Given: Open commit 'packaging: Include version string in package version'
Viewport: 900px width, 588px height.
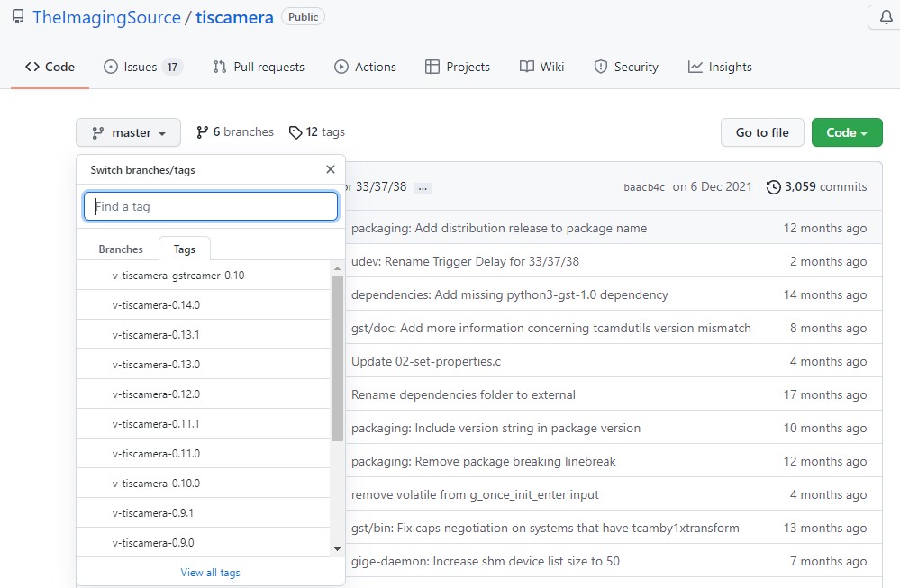Looking at the screenshot, I should [x=495, y=428].
